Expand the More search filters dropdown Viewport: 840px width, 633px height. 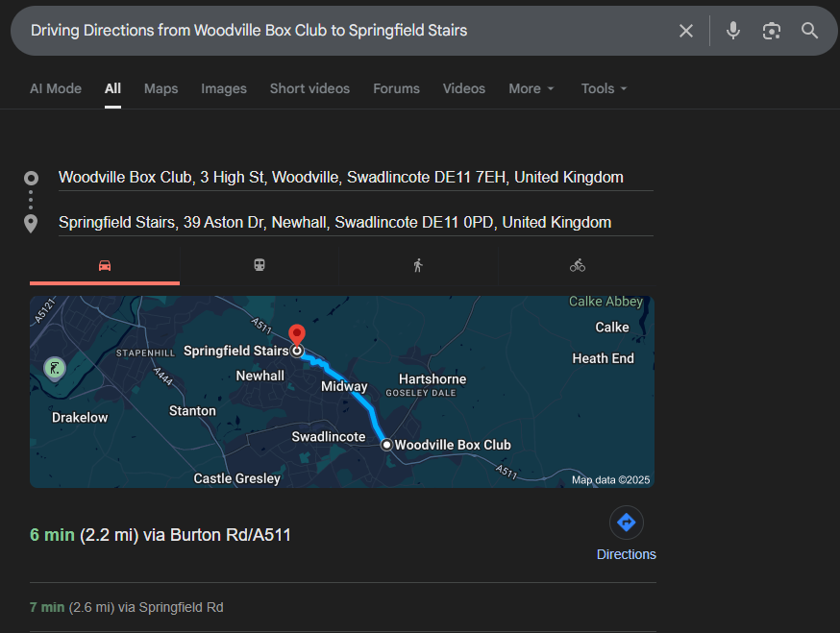coord(531,88)
